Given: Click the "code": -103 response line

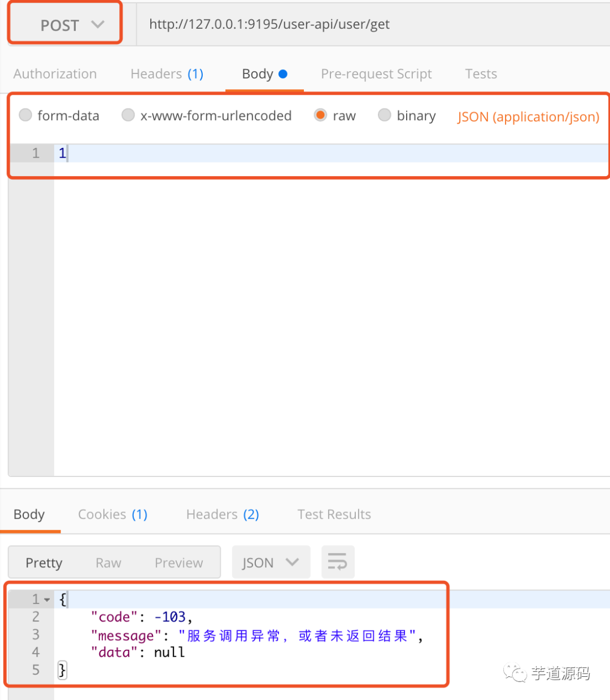Looking at the screenshot, I should tap(141, 617).
